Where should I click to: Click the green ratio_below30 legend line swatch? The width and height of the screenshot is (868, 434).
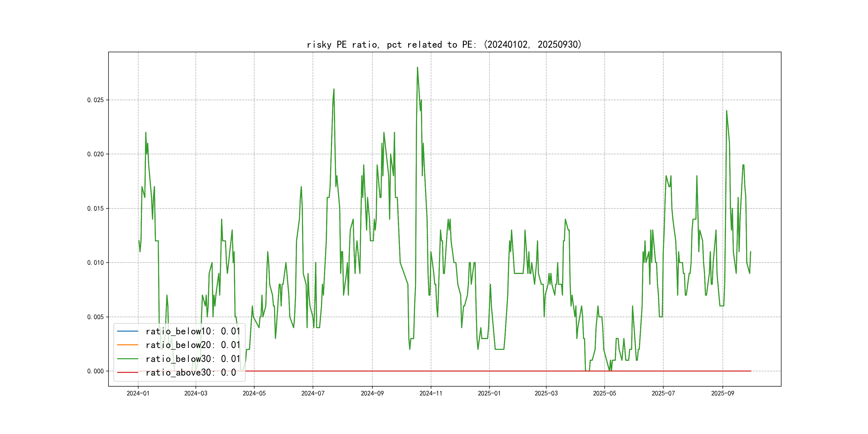coord(127,359)
